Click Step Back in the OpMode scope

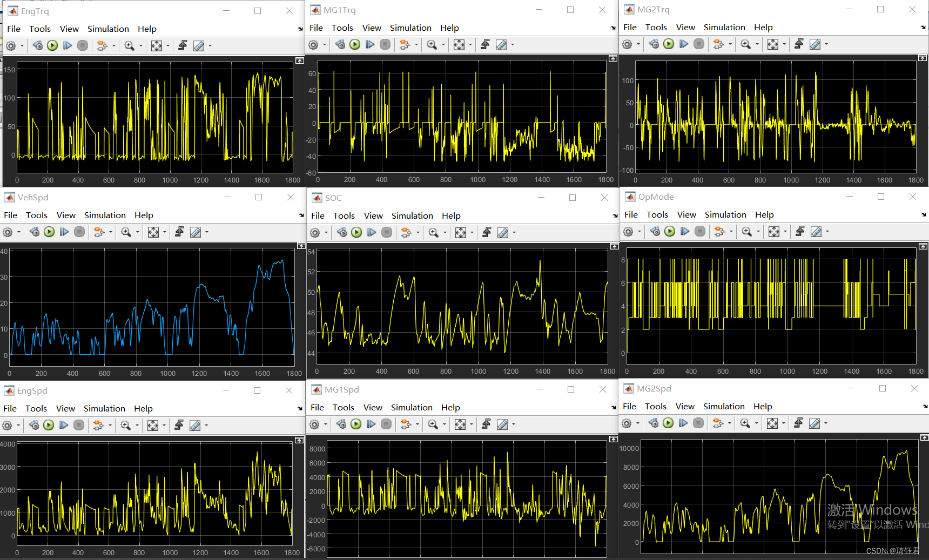coord(655,232)
